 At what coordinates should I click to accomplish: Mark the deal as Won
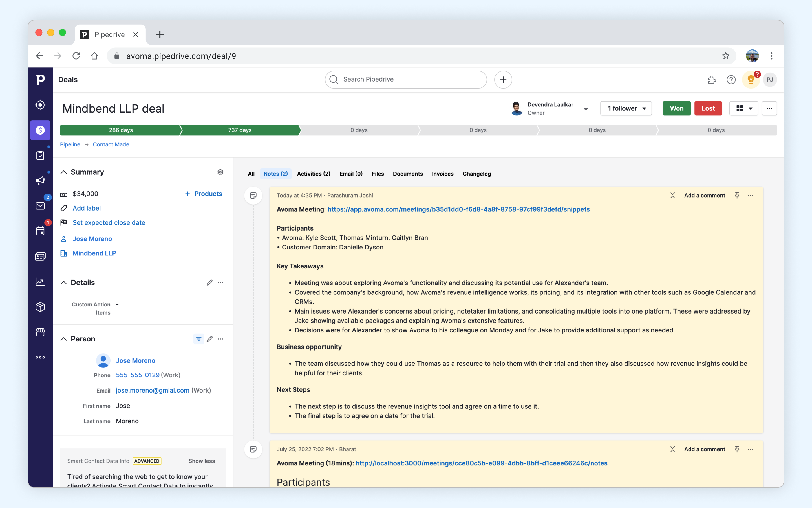point(676,108)
